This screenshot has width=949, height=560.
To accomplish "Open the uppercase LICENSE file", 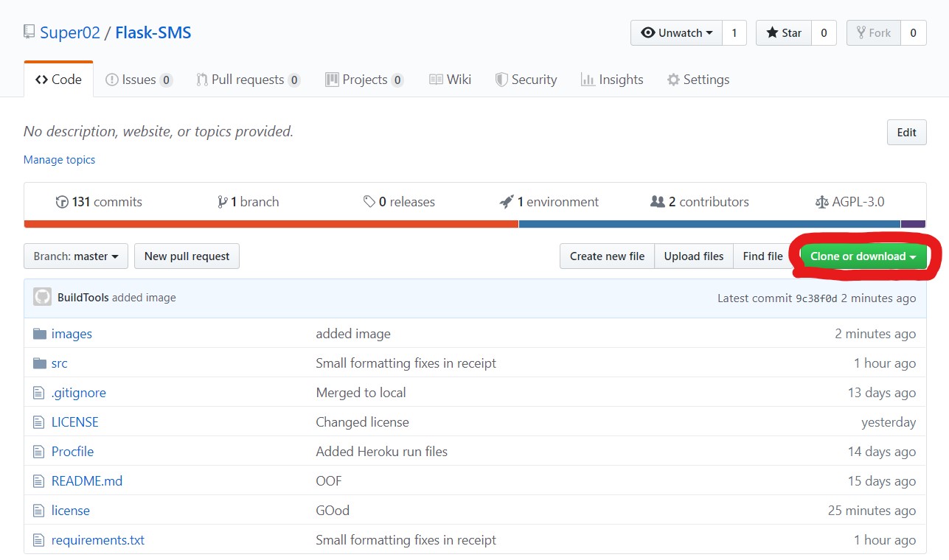I will tap(74, 422).
